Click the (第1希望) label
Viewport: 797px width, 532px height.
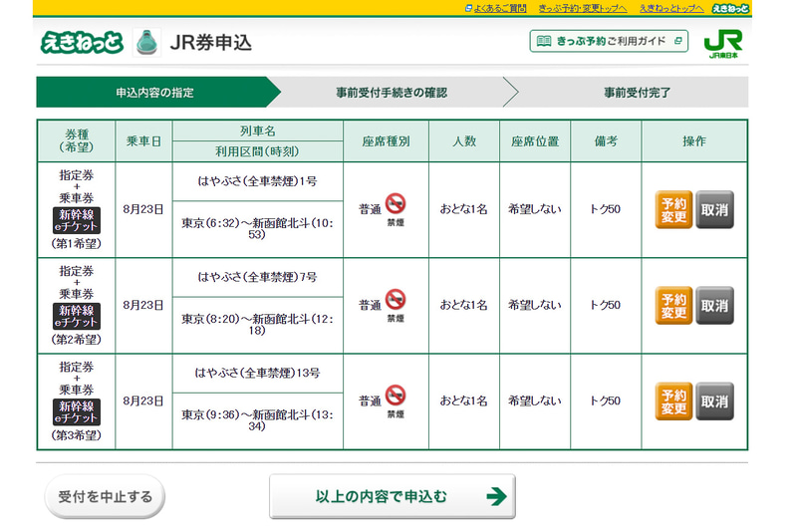click(77, 243)
